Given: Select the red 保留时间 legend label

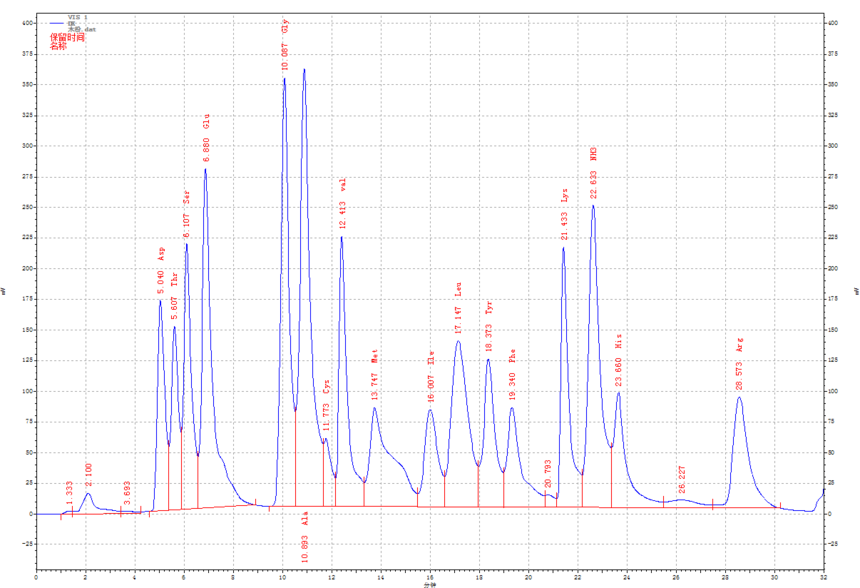Looking at the screenshot, I should (x=67, y=37).
